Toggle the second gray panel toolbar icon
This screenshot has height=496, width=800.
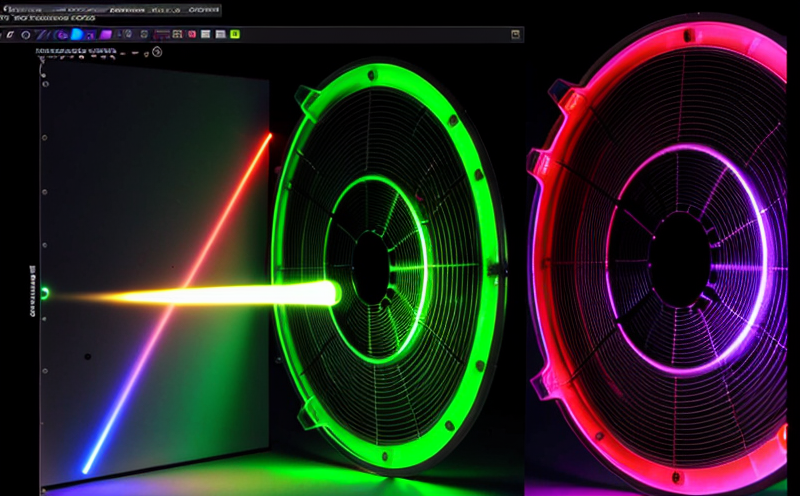click(x=220, y=34)
